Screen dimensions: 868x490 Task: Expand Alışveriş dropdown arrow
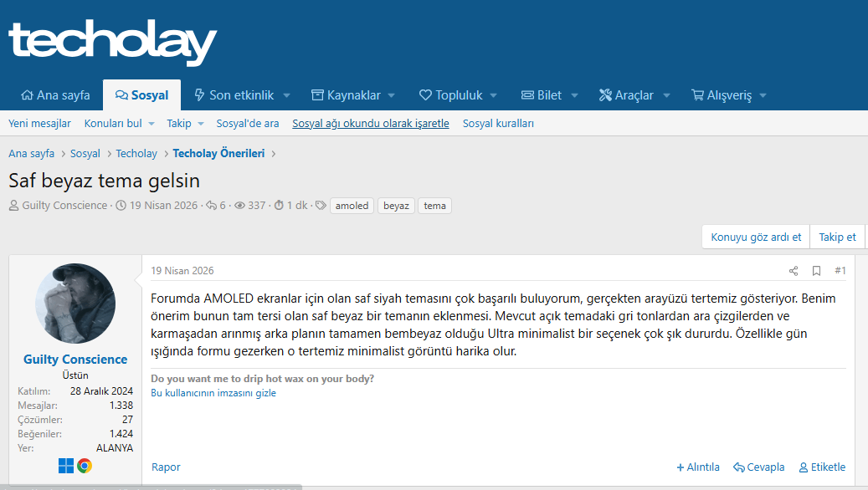[763, 95]
